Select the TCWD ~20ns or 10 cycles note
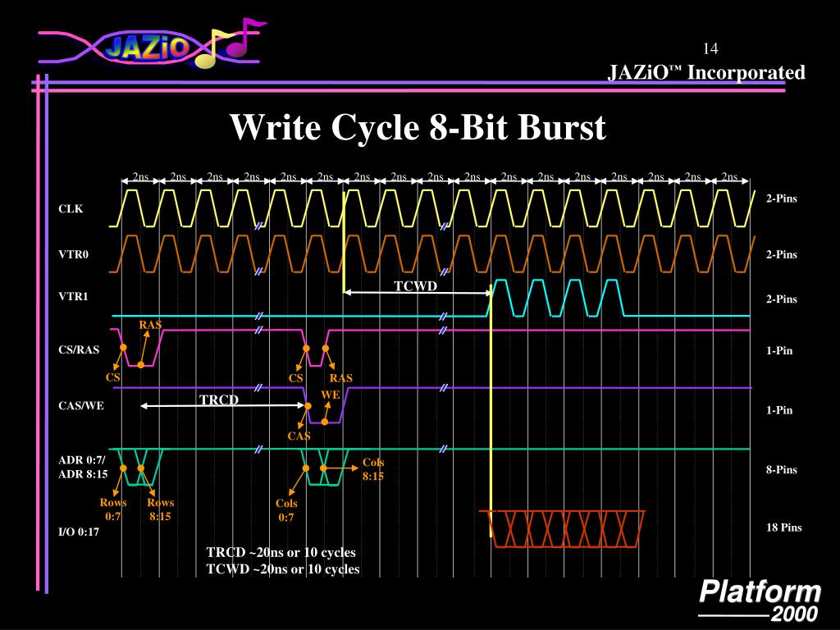Viewport: 840px width, 630px height. click(283, 569)
